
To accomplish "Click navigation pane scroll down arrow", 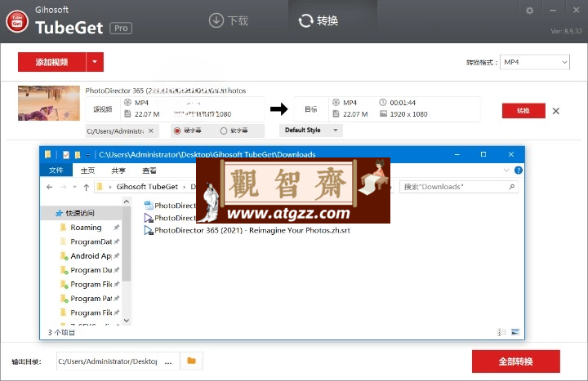I will pos(127,321).
